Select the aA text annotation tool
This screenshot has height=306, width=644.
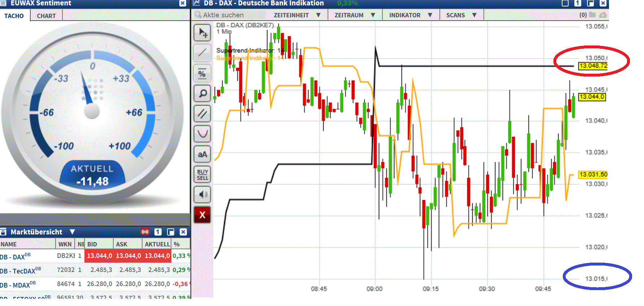point(202,154)
